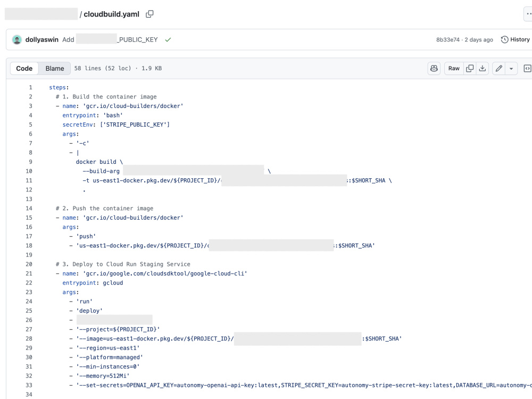Switch to the Code tab

24,69
